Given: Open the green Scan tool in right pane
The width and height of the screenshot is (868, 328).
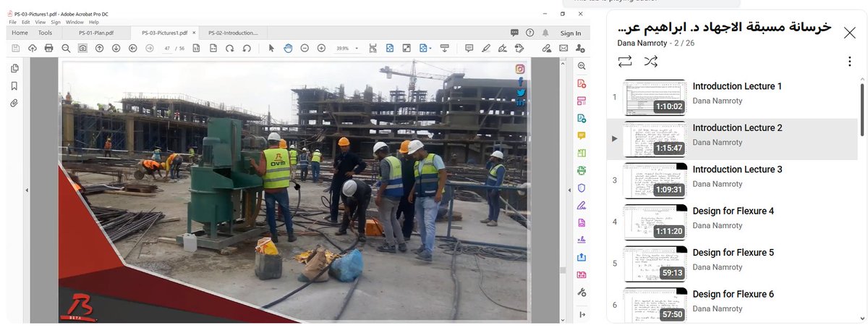Looking at the screenshot, I should click(x=582, y=170).
